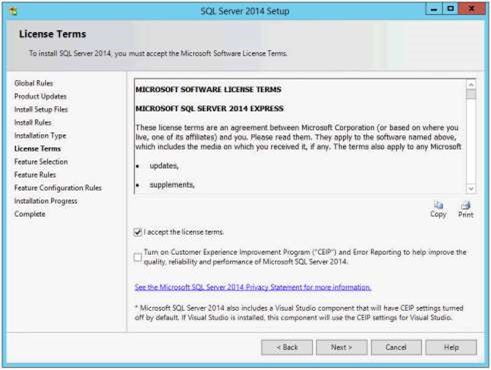
Task: Enable the CEIP and Error Reporting checkbox
Action: (138, 257)
